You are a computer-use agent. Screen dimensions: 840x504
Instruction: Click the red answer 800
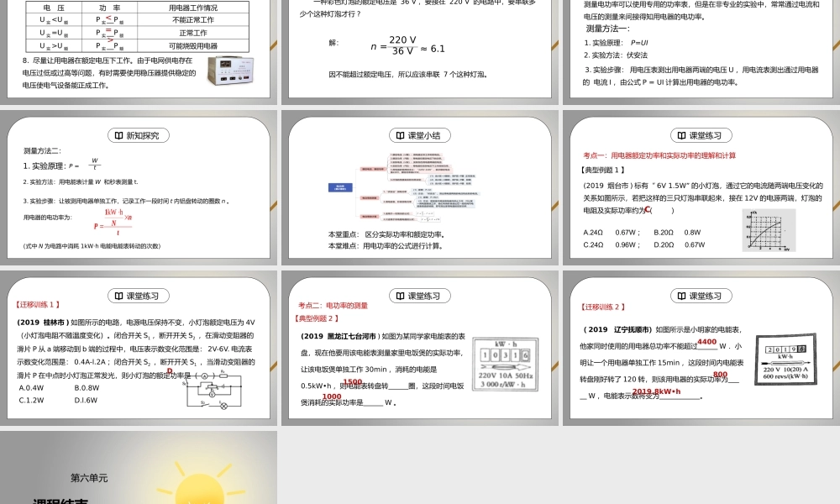pos(721,375)
